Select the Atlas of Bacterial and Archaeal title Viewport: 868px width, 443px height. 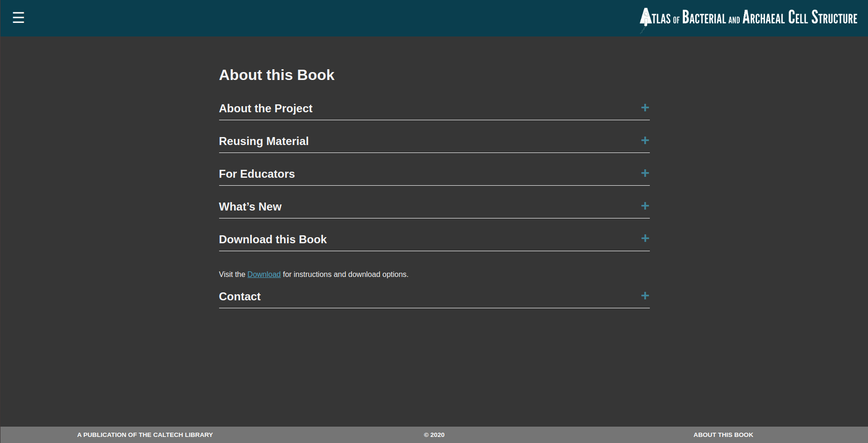748,18
